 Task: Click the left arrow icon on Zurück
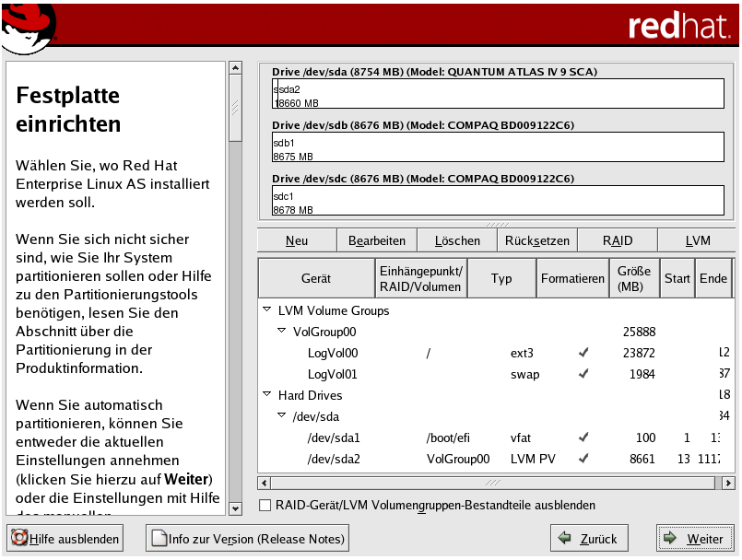pos(566,539)
